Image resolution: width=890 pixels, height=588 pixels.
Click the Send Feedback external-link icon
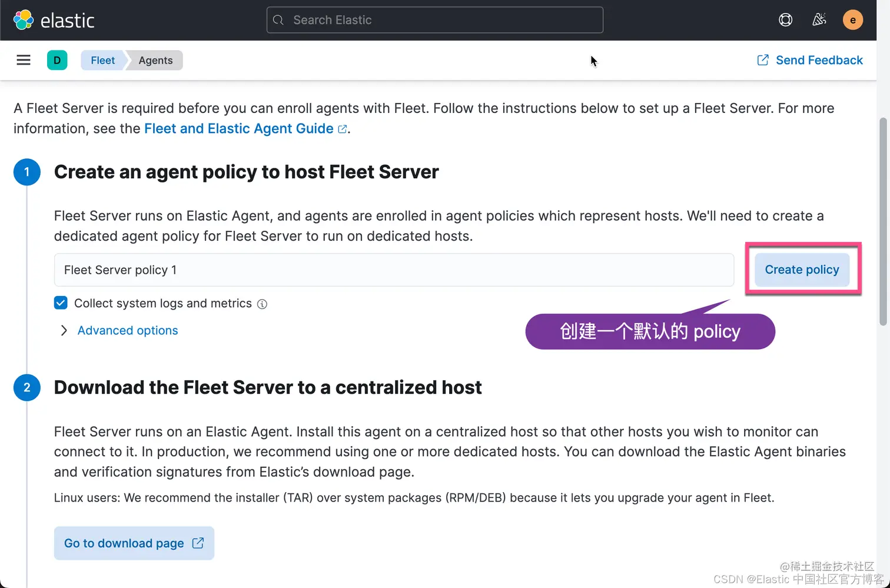763,60
